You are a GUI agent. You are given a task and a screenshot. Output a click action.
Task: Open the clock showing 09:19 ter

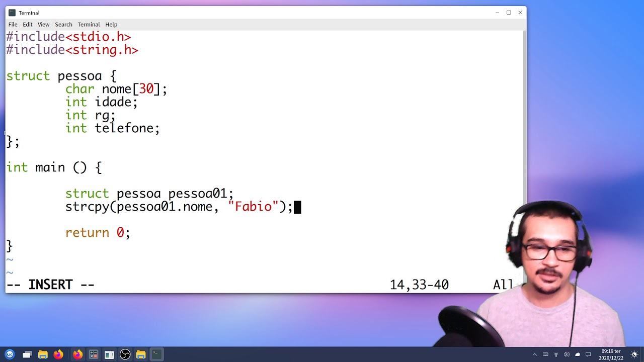coord(612,354)
